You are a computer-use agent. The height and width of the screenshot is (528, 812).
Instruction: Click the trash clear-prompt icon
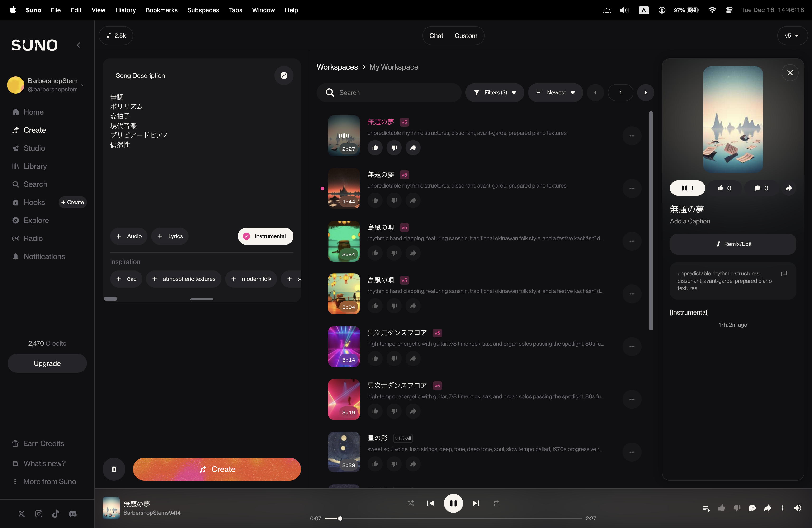114,469
